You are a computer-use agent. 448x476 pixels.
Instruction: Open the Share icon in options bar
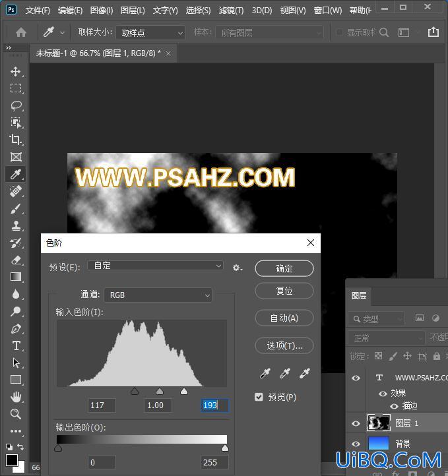433,32
